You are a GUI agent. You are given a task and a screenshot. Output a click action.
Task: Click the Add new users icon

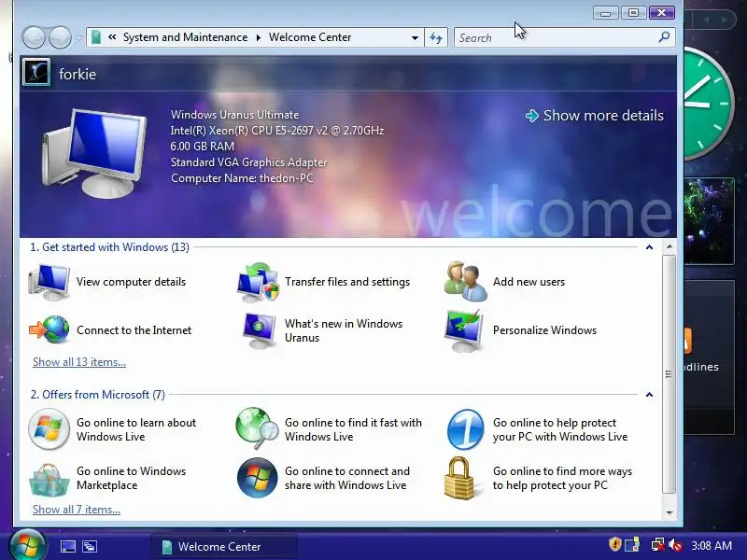coord(465,282)
